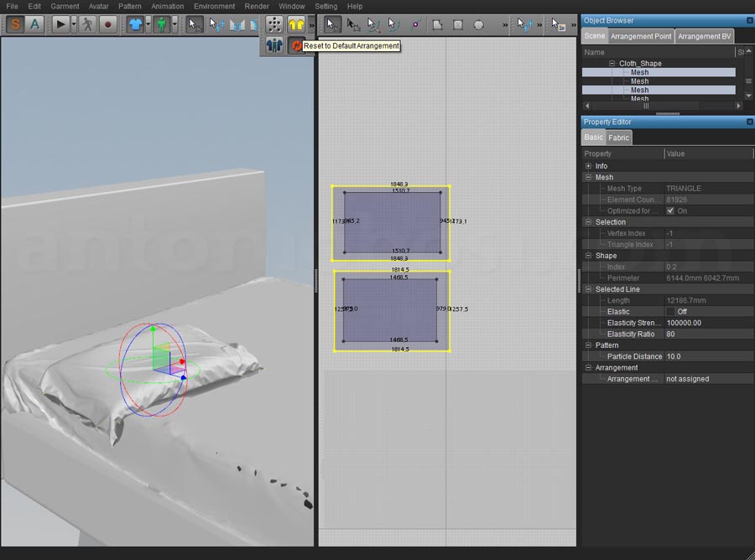Viewport: 755px width, 560px height.
Task: Collapse the Mesh property group
Action: (x=588, y=177)
